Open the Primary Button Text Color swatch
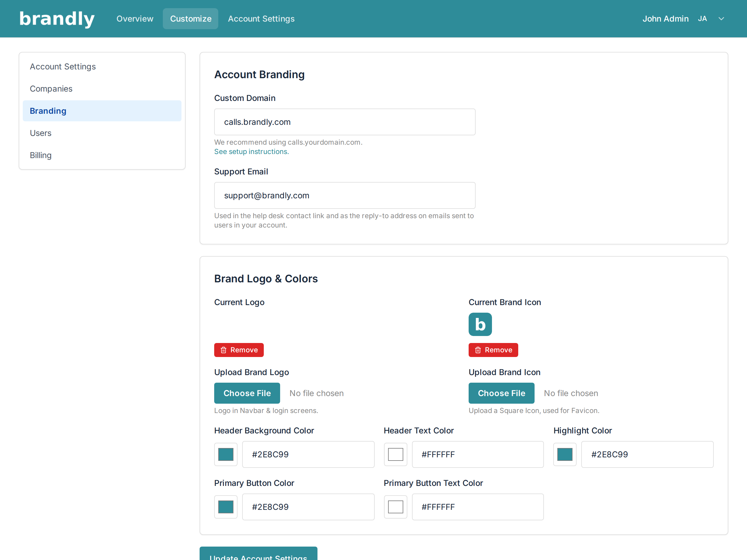 pos(395,507)
